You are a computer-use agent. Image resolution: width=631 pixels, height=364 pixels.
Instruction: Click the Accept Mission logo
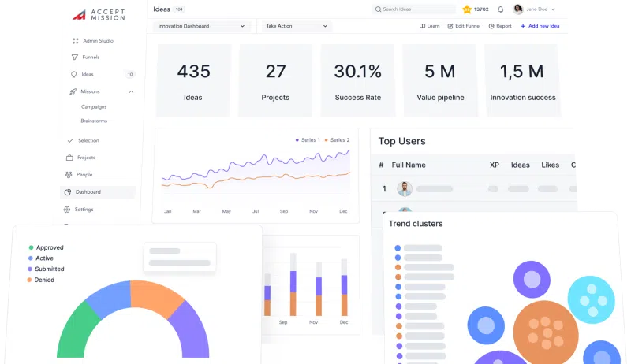[x=99, y=15]
